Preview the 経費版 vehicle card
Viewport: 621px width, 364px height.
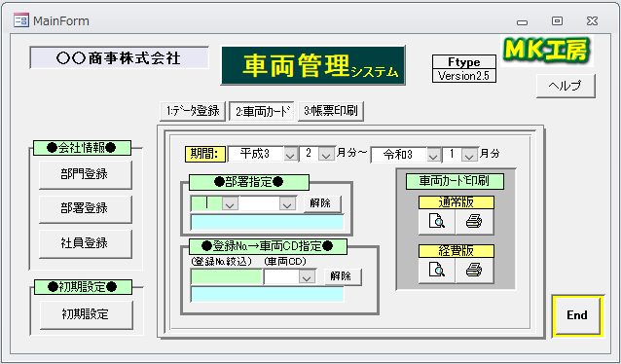437,271
